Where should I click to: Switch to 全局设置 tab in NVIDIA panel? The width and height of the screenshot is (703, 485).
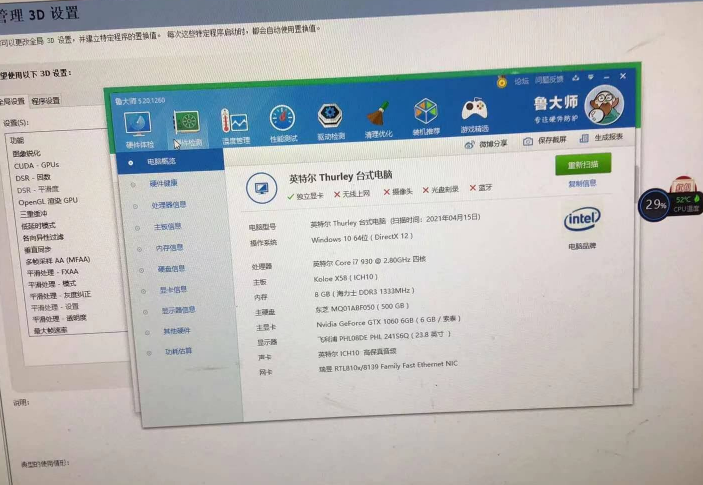point(13,101)
